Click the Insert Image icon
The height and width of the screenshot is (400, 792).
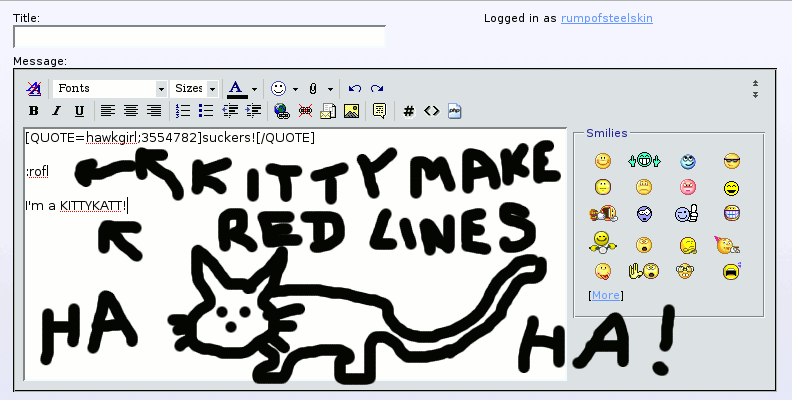point(351,111)
